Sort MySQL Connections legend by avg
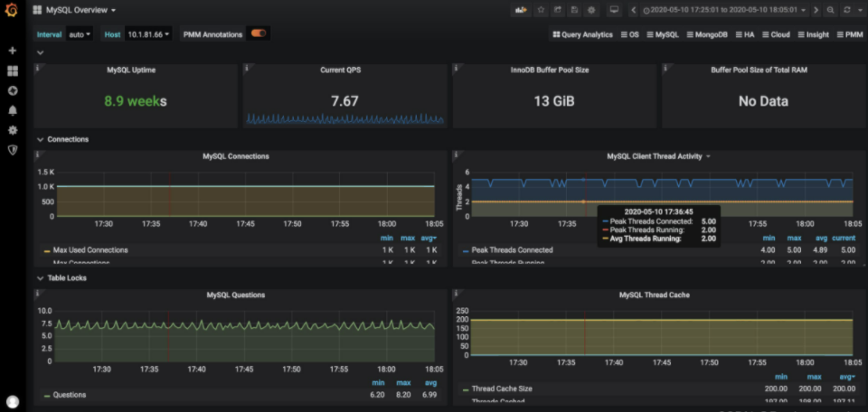Image resolution: width=868 pixels, height=412 pixels. point(430,239)
